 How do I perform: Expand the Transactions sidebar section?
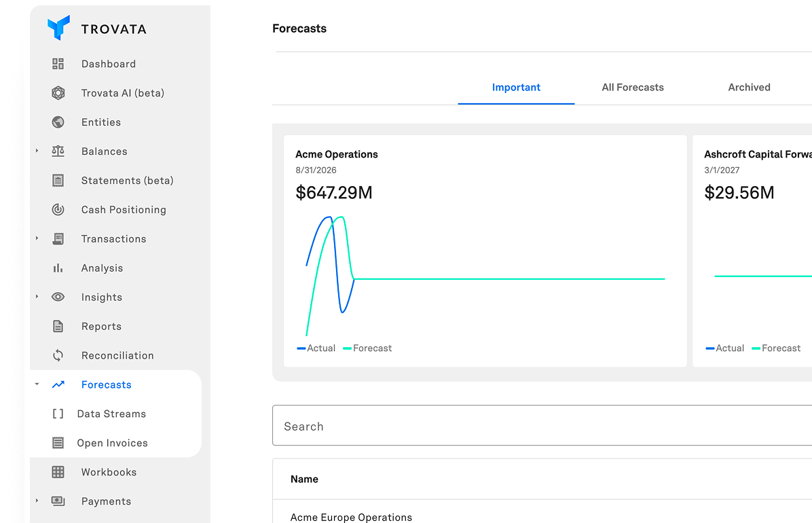tap(36, 238)
